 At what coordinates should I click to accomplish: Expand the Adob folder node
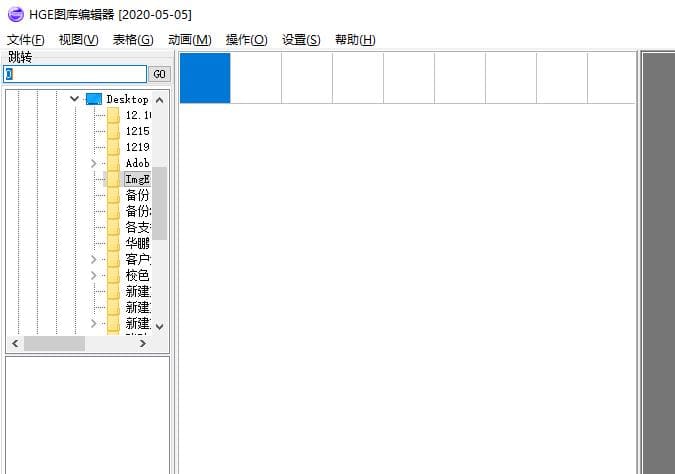point(93,163)
